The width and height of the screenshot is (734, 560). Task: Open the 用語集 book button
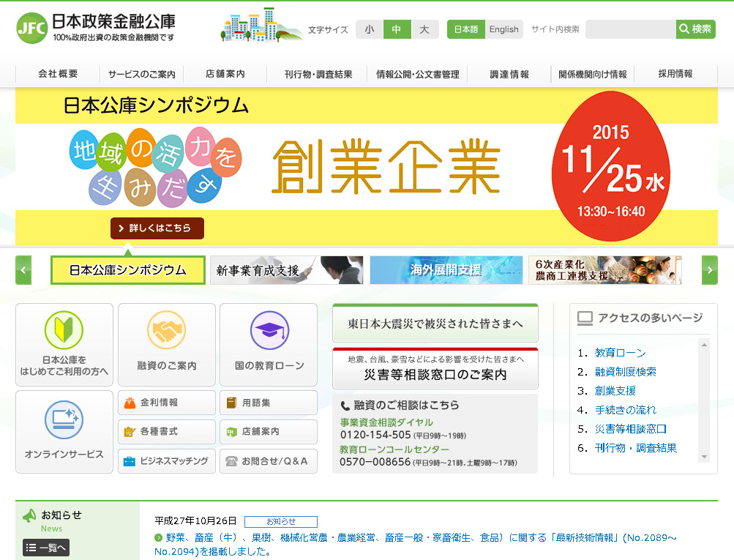tap(269, 403)
